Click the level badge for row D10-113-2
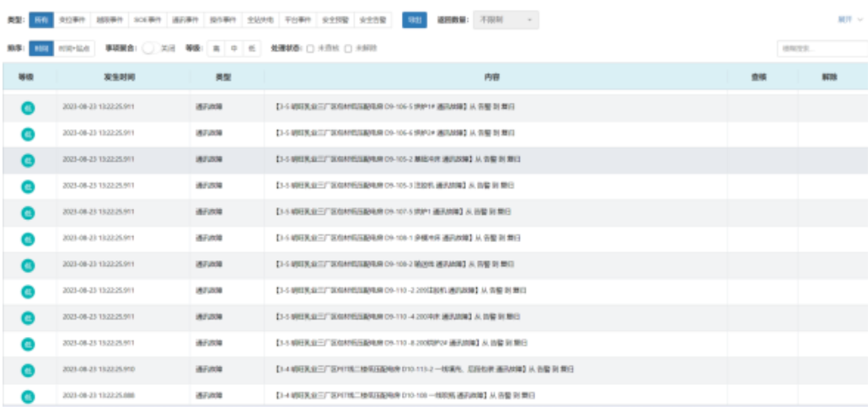The height and width of the screenshot is (407, 868). coord(28,370)
